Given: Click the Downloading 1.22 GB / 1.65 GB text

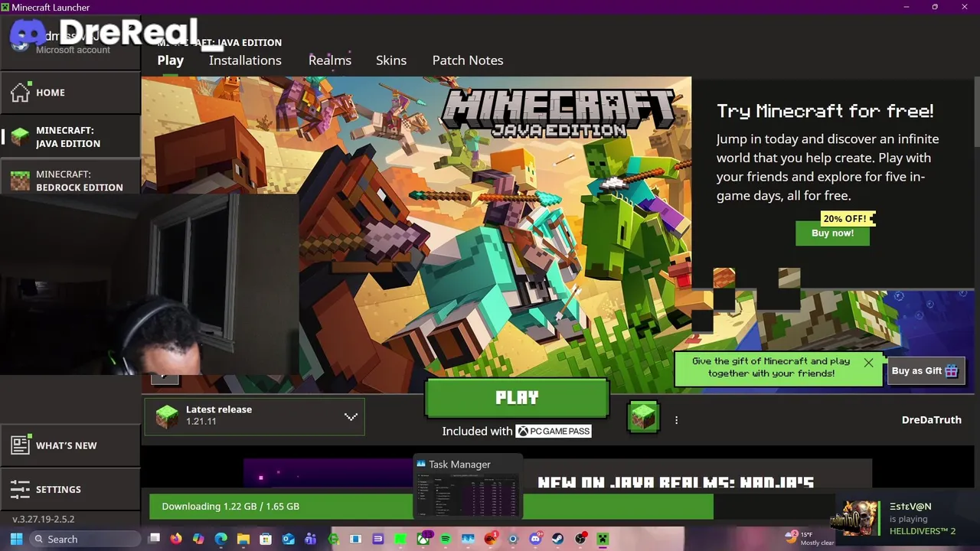Looking at the screenshot, I should coord(230,507).
